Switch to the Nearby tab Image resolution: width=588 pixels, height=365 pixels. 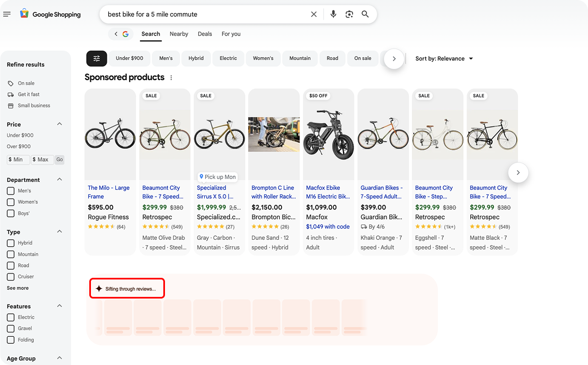point(179,34)
